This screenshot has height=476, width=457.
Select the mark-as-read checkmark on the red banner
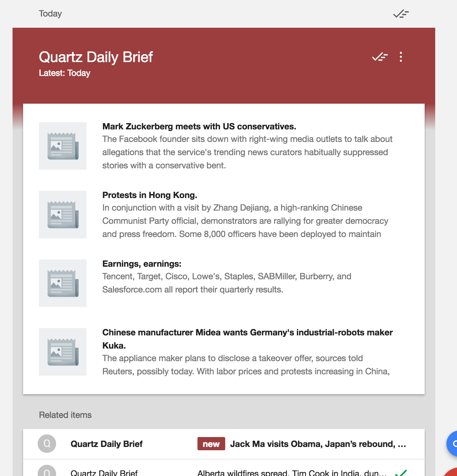[x=379, y=57]
